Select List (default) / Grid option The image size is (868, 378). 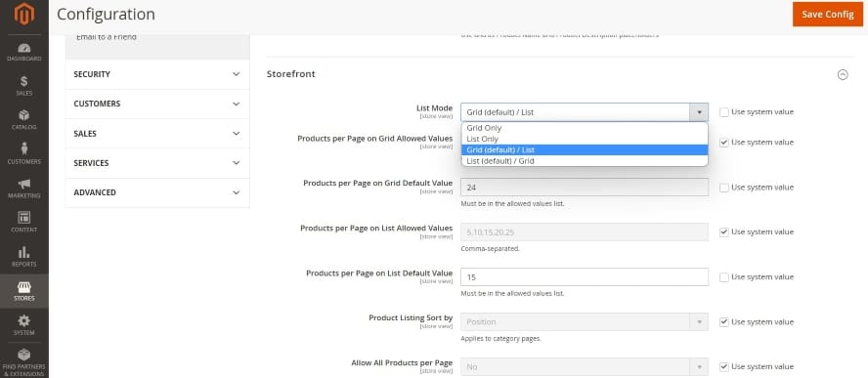pyautogui.click(x=584, y=161)
